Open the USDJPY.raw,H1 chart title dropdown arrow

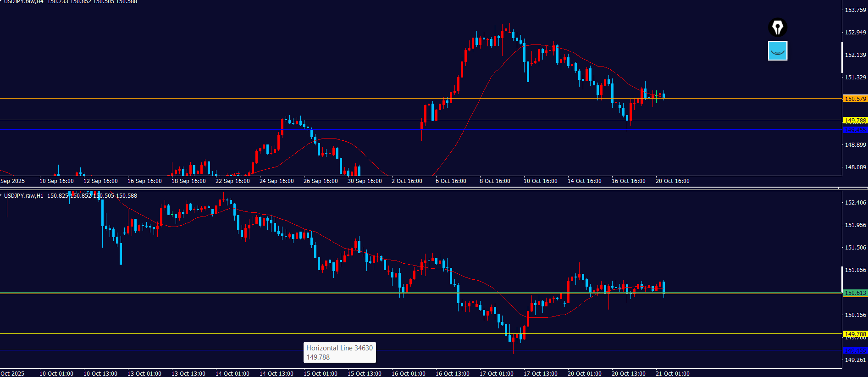coord(1,195)
